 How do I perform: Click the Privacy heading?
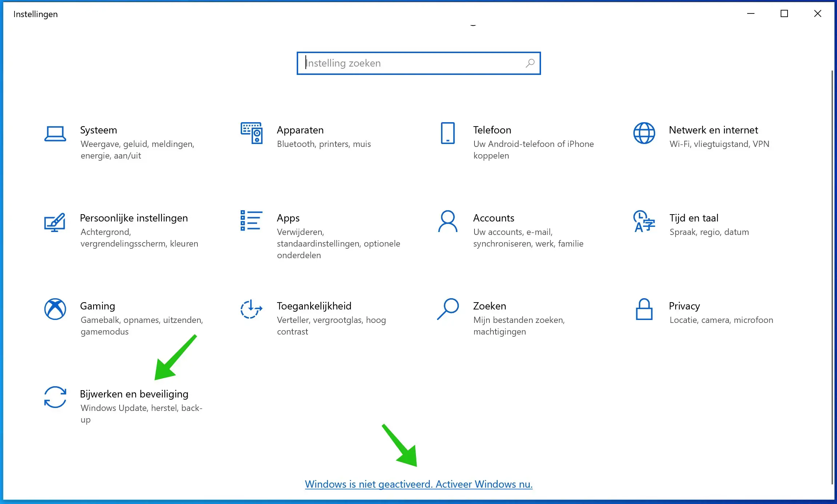pos(685,306)
